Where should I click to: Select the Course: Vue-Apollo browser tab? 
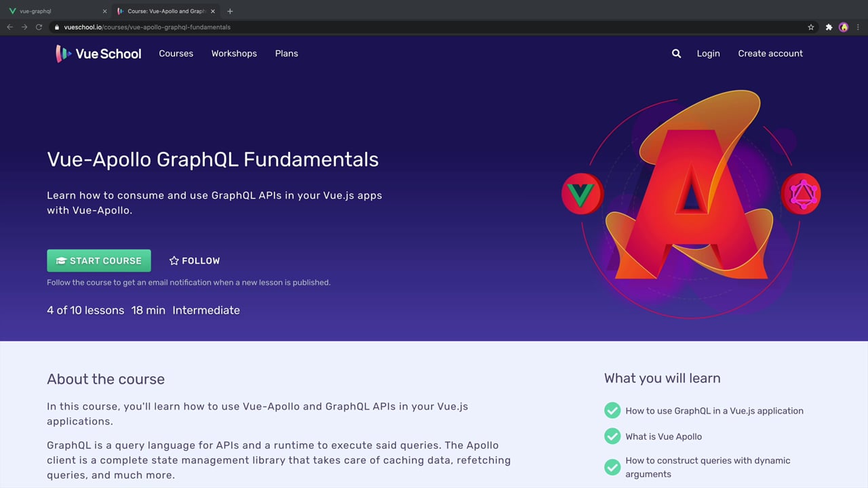(165, 11)
